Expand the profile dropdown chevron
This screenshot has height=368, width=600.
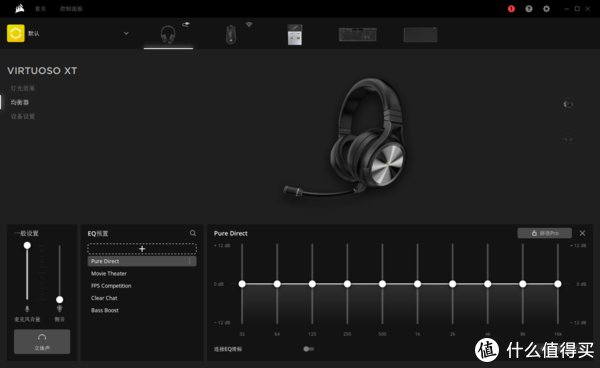126,33
